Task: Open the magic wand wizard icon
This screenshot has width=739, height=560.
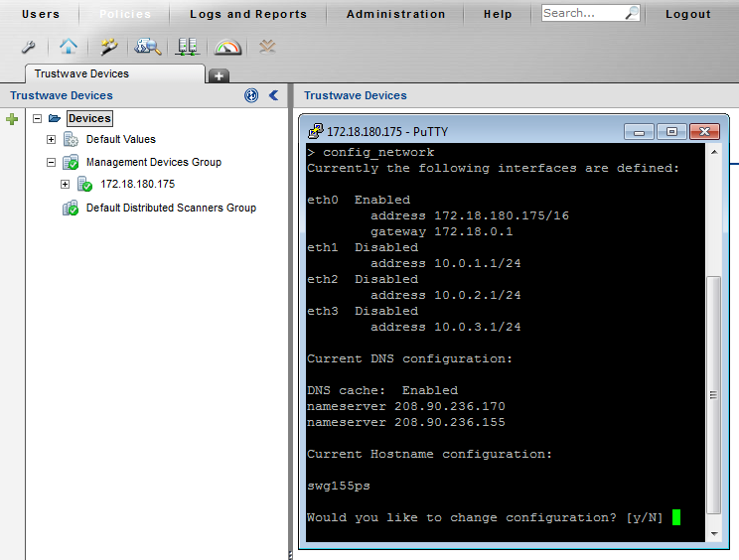Action: [x=109, y=47]
